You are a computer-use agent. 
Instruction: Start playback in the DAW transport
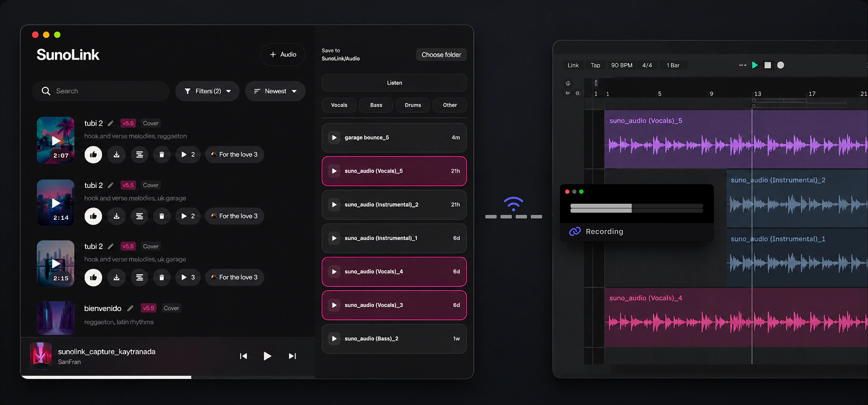click(x=755, y=65)
